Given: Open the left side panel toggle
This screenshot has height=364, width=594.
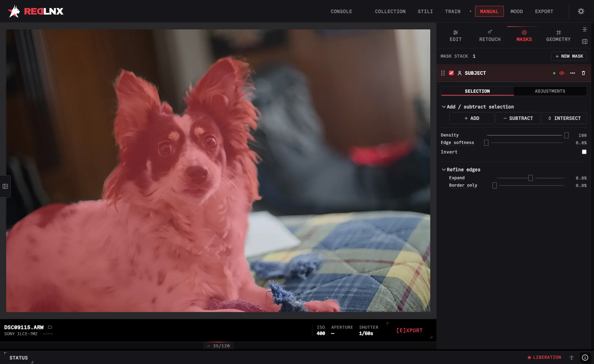Looking at the screenshot, I should [5, 186].
